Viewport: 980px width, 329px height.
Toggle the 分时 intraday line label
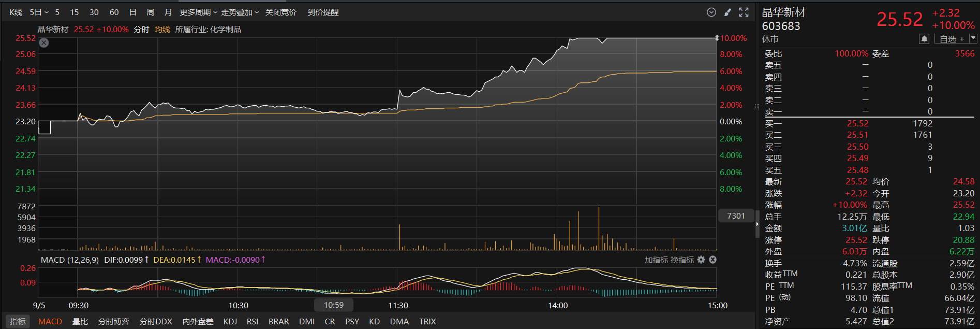point(141,30)
